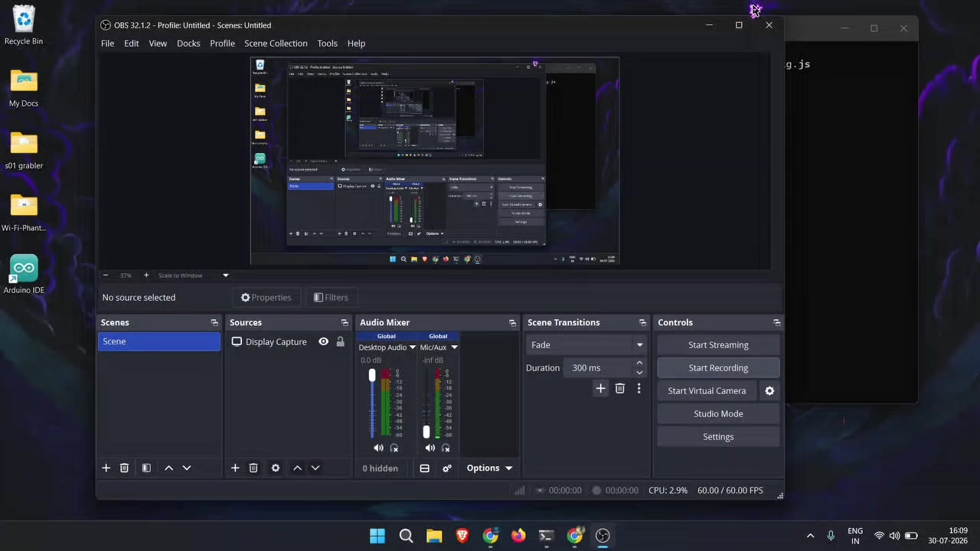This screenshot has width=980, height=551.
Task: Open the View menu
Action: 158,44
